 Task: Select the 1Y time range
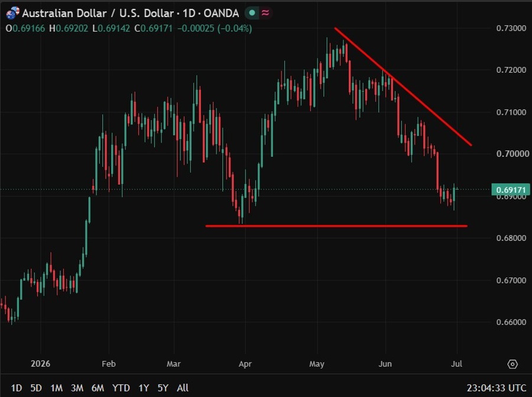[x=144, y=388]
